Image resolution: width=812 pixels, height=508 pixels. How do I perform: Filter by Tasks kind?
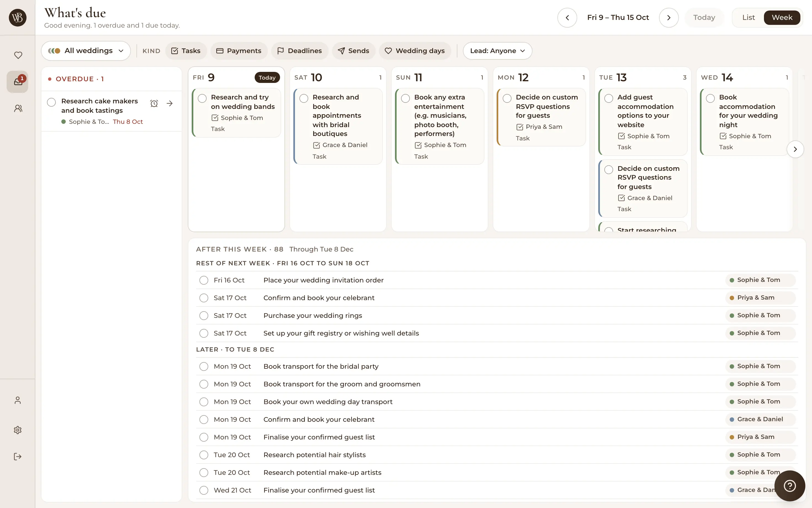[x=186, y=51]
